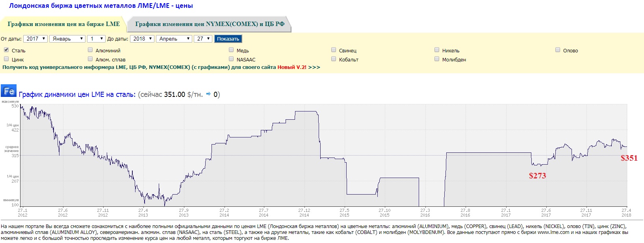
Task: Tick the Медь checkbox
Action: coord(231,50)
